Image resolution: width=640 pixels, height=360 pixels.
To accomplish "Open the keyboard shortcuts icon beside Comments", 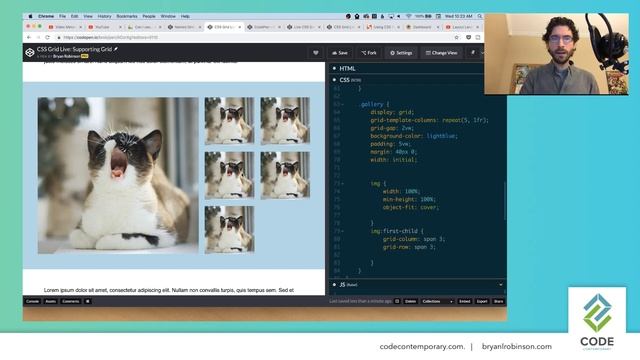I will (87, 301).
